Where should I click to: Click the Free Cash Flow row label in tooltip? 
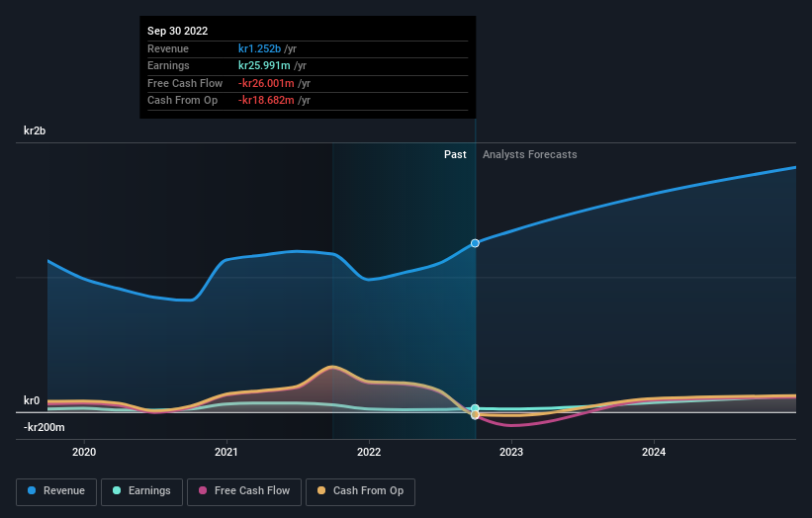click(185, 83)
